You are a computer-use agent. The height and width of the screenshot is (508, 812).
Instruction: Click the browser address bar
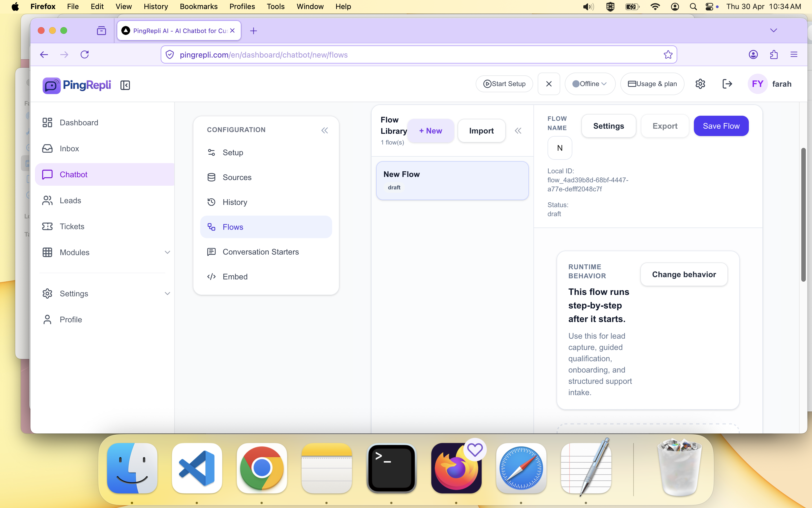point(419,55)
